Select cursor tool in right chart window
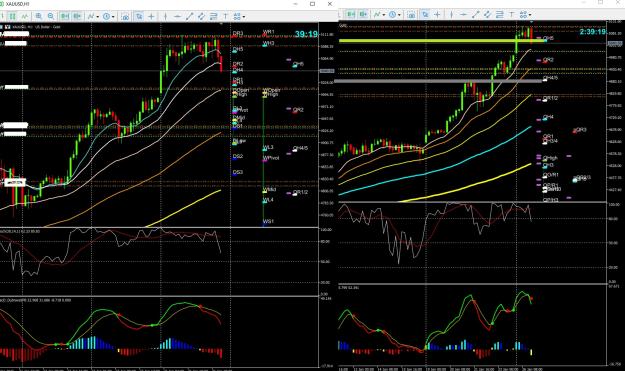The image size is (625, 371). (425, 15)
